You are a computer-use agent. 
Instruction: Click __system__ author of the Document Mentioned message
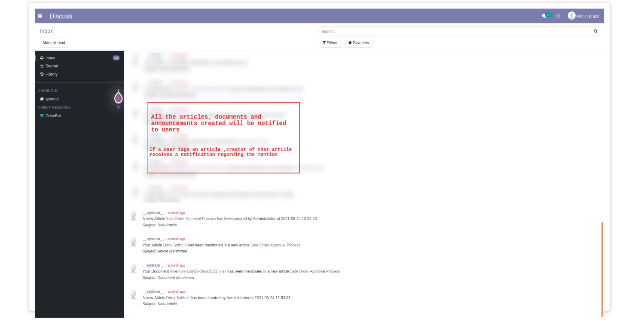tap(153, 265)
